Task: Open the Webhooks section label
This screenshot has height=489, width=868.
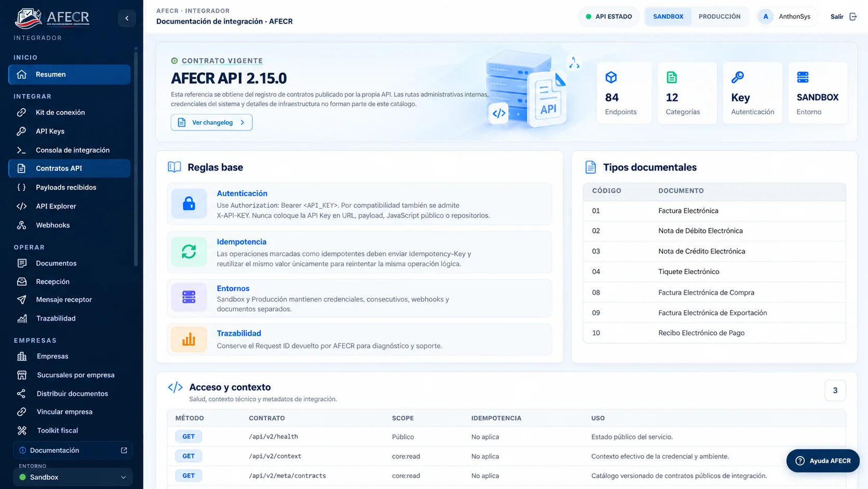Action: click(53, 225)
